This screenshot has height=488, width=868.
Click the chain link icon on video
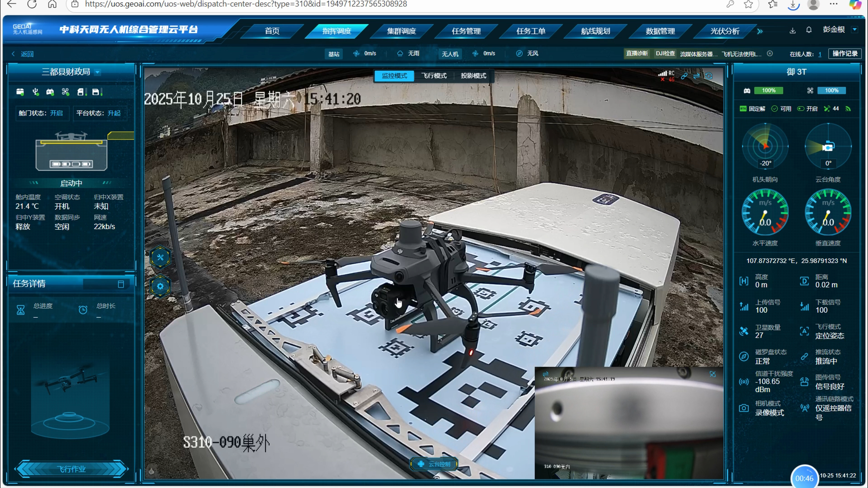[684, 76]
